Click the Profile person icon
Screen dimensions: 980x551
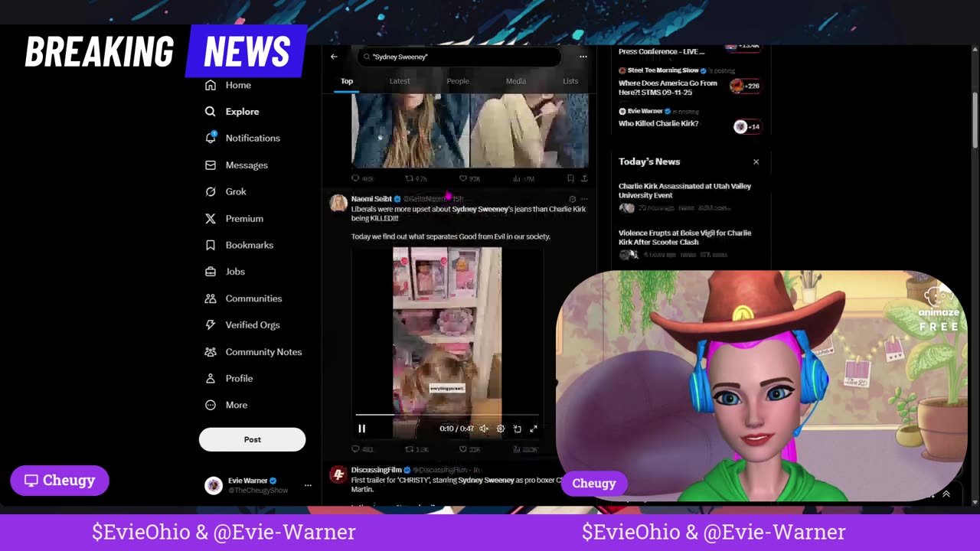[x=211, y=378]
